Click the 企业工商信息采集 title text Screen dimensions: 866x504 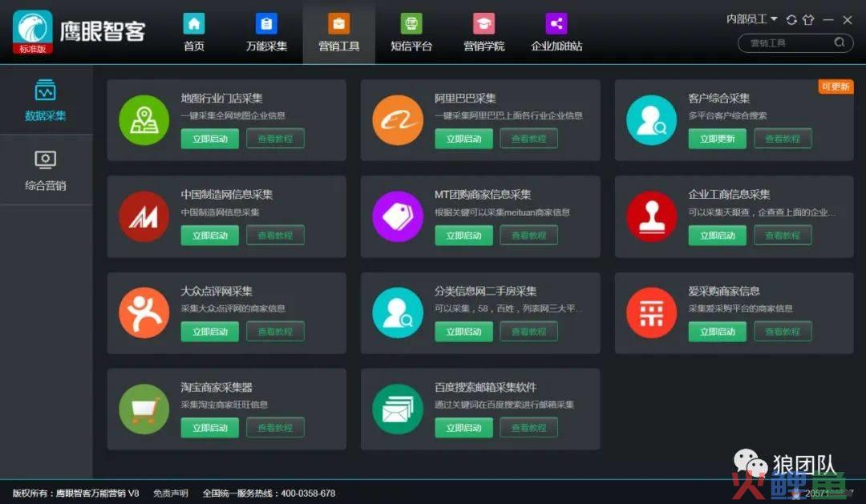(x=728, y=195)
